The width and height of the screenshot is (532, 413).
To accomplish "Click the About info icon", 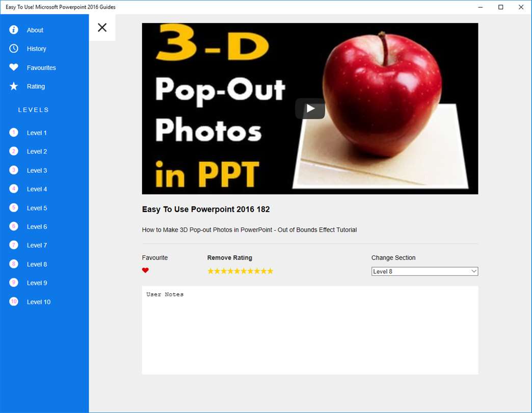I will (14, 30).
